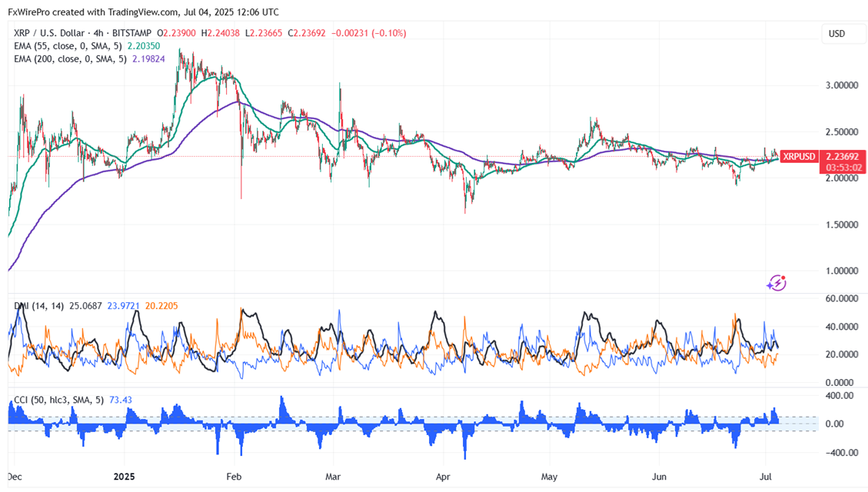
Task: Click the Jul time axis label
Action: (766, 477)
